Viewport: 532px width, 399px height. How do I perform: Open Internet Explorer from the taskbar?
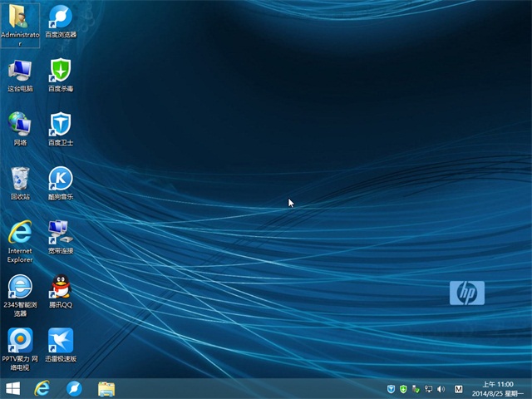pyautogui.click(x=42, y=388)
